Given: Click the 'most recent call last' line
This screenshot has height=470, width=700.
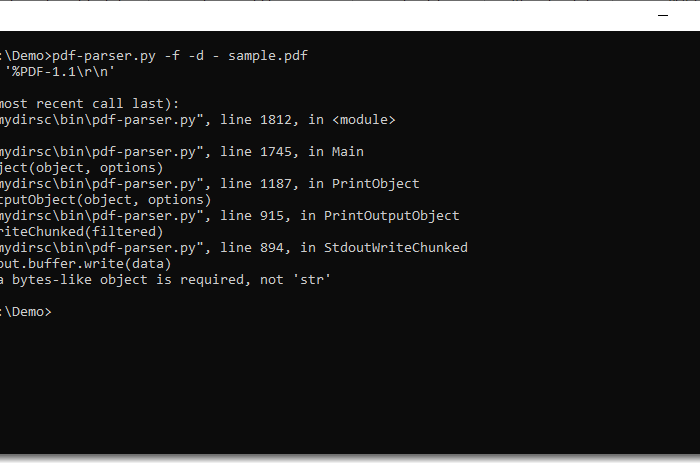Looking at the screenshot, I should (89, 104).
